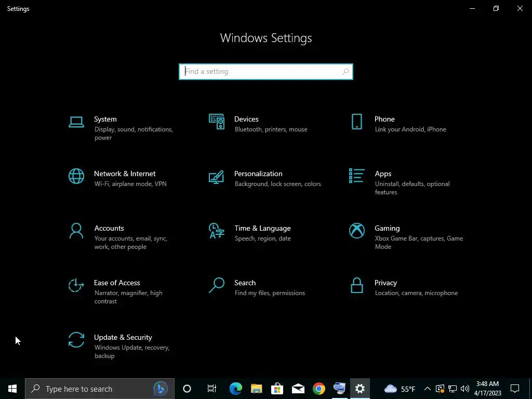Open the Gaming Xbox icon
The width and height of the screenshot is (532, 399).
tap(356, 231)
